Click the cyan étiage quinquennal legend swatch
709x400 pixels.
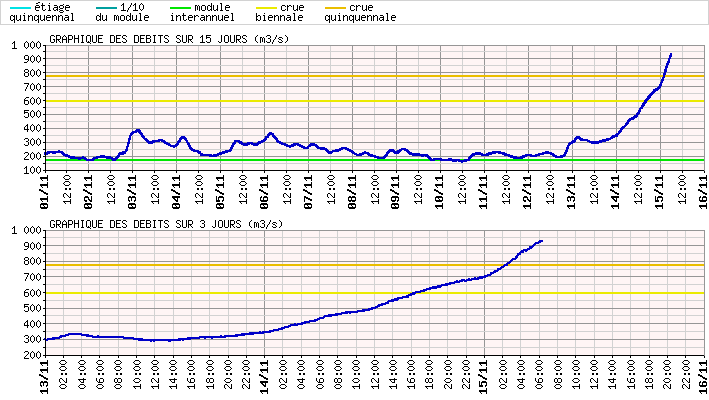click(x=20, y=8)
